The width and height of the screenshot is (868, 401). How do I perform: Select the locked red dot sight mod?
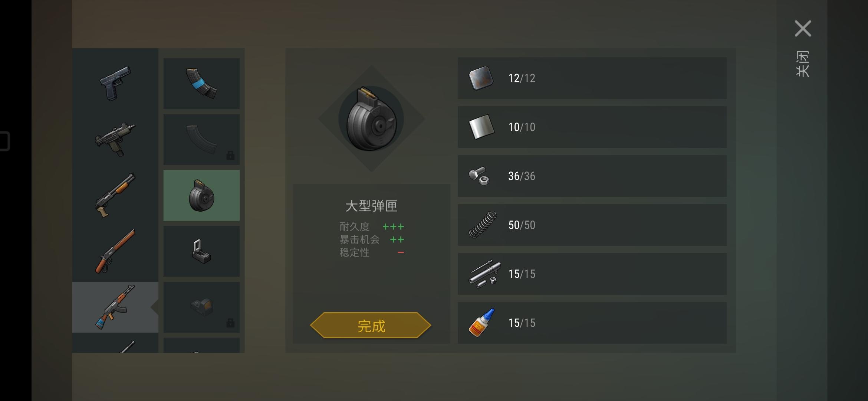(x=201, y=307)
